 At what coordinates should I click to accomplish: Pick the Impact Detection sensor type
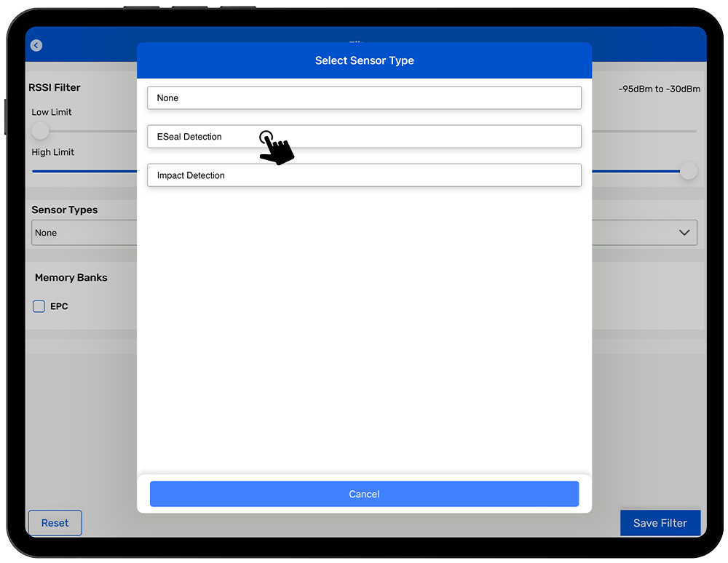tap(364, 175)
